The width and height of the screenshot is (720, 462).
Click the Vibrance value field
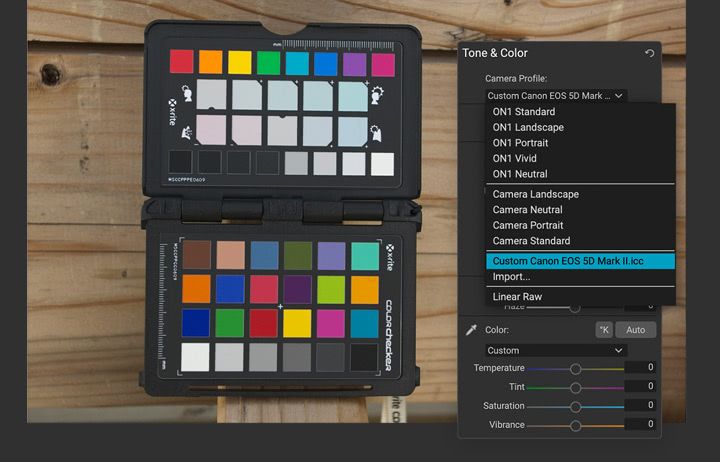(x=641, y=424)
